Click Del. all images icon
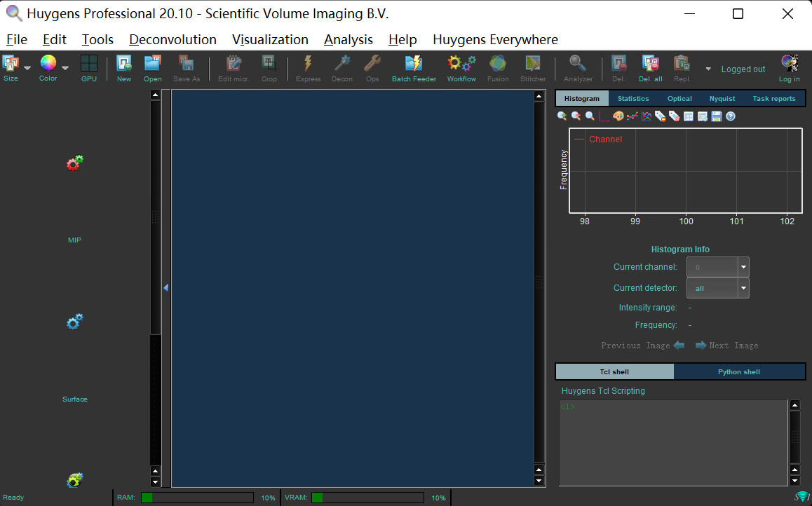Image resolution: width=812 pixels, height=506 pixels. tap(651, 63)
